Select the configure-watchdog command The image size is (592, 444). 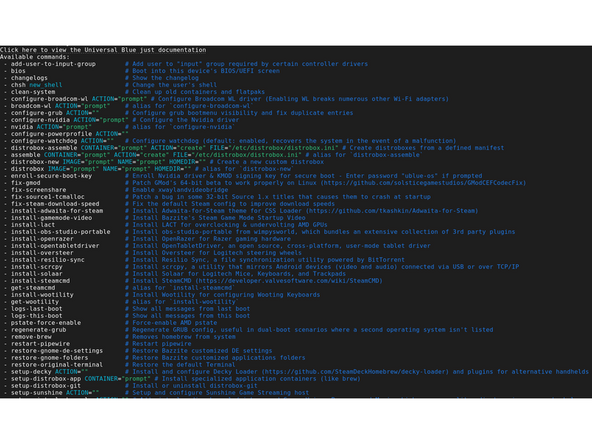(x=44, y=141)
